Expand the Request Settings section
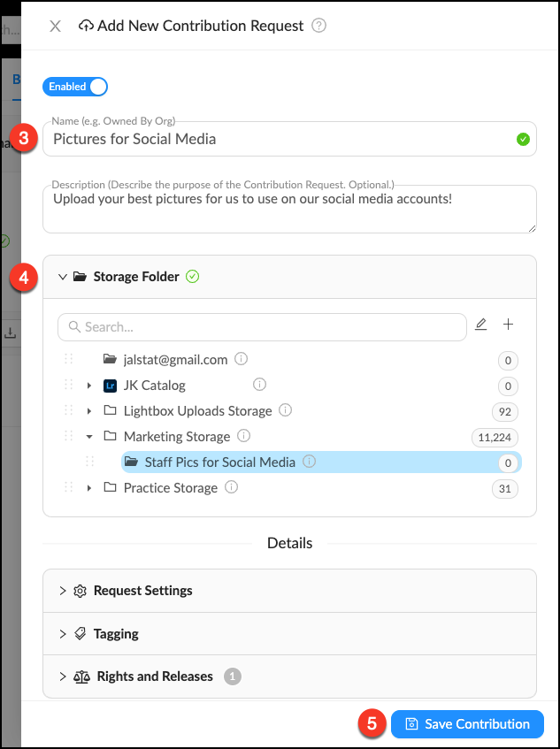This screenshot has height=749, width=560. click(142, 591)
